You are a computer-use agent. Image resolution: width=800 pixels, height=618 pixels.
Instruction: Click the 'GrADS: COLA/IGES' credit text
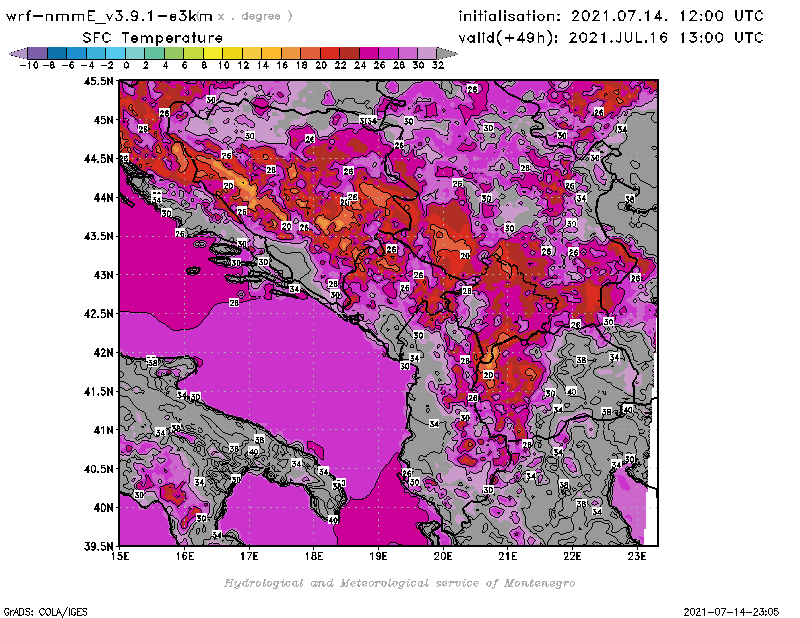pyautogui.click(x=45, y=612)
